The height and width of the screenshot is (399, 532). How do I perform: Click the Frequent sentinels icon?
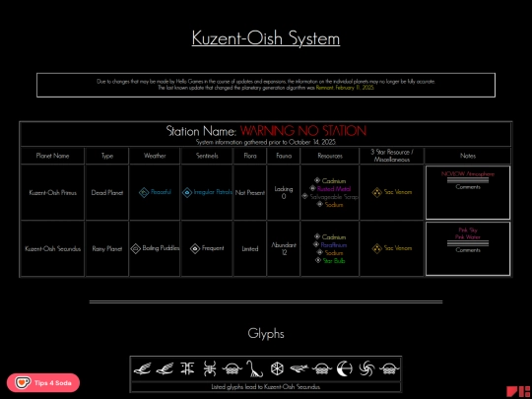tap(195, 248)
